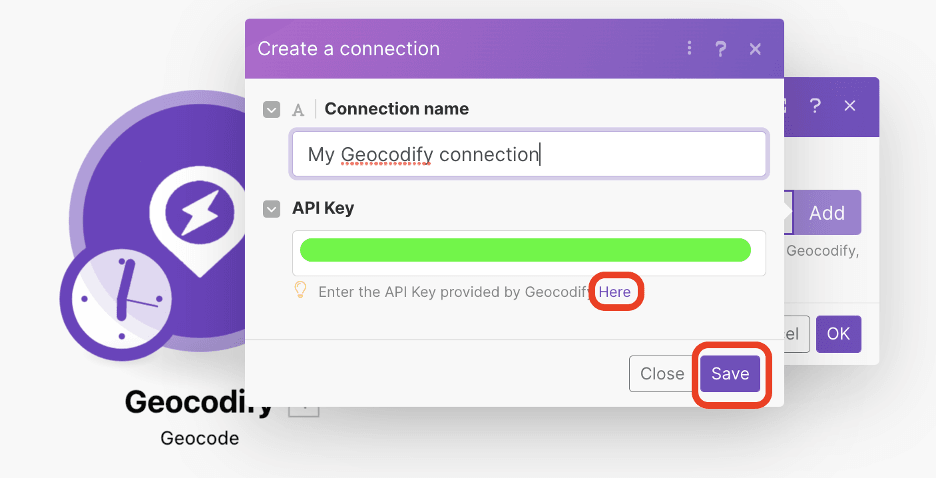This screenshot has width=936, height=478.
Task: Click the API Key input field
Action: (x=528, y=252)
